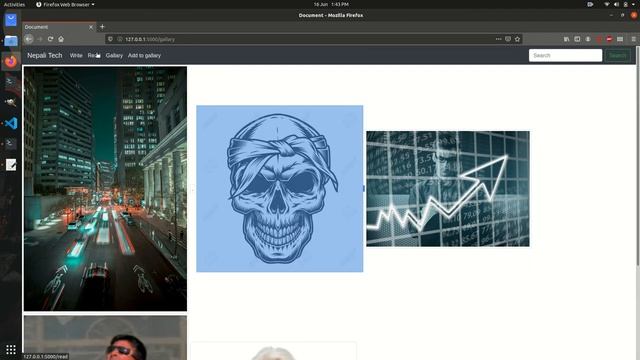Open the system status menu arrow
The width and height of the screenshot is (640, 360).
coord(633,4)
